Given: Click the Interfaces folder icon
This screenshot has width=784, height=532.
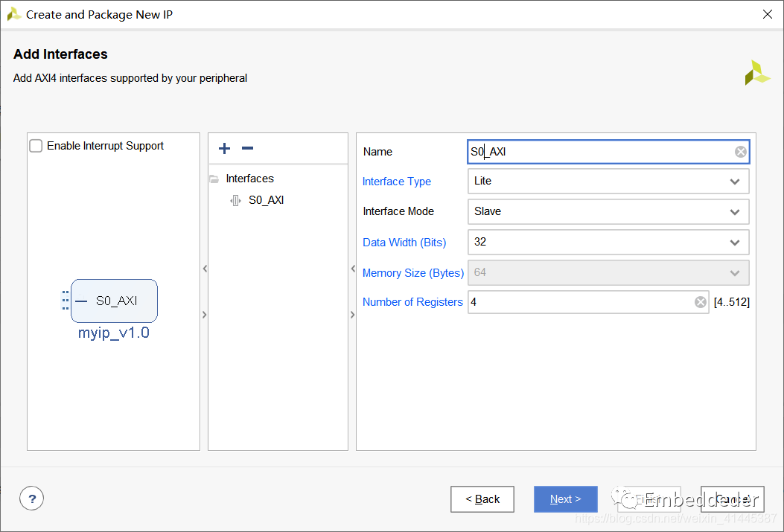Looking at the screenshot, I should [x=214, y=179].
